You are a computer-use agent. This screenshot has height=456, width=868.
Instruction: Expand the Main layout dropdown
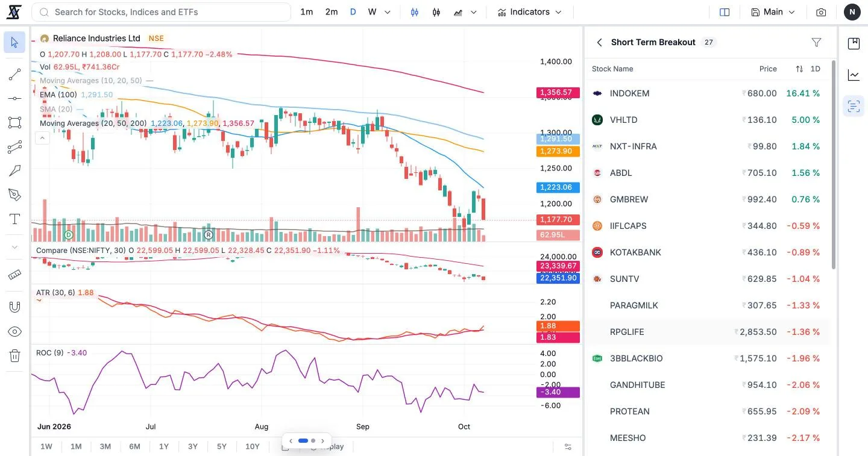tap(773, 12)
